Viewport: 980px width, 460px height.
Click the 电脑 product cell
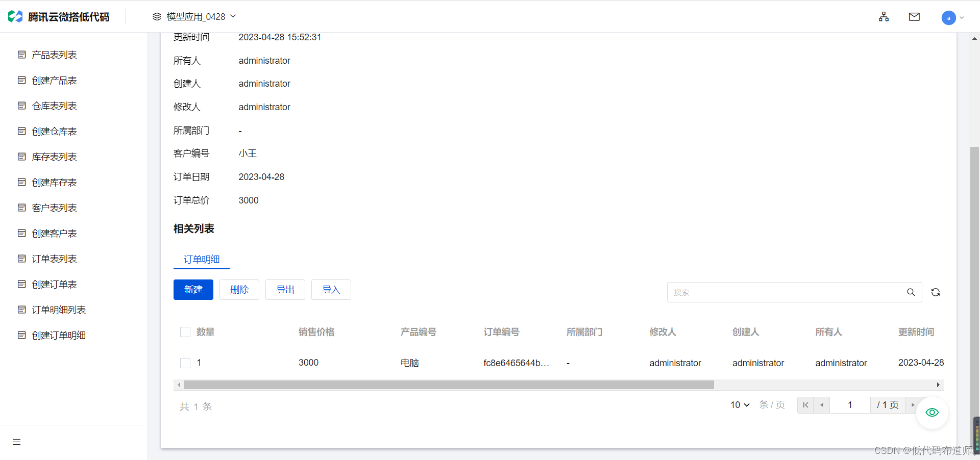point(410,363)
